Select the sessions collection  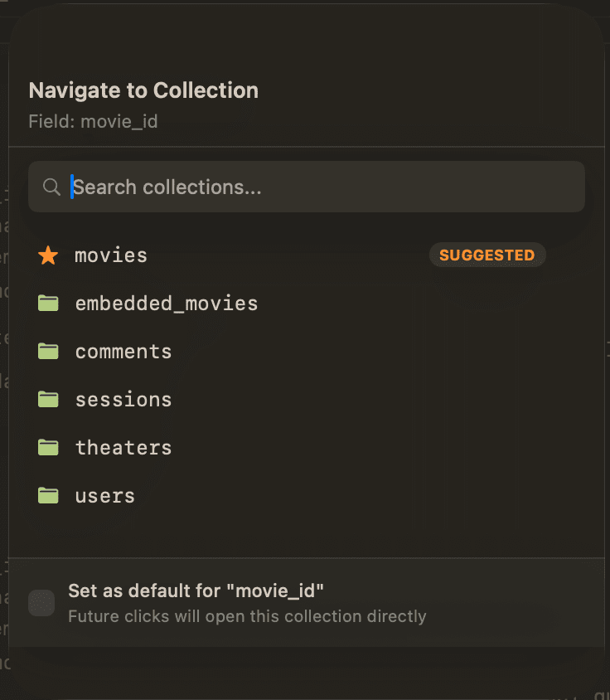point(123,399)
